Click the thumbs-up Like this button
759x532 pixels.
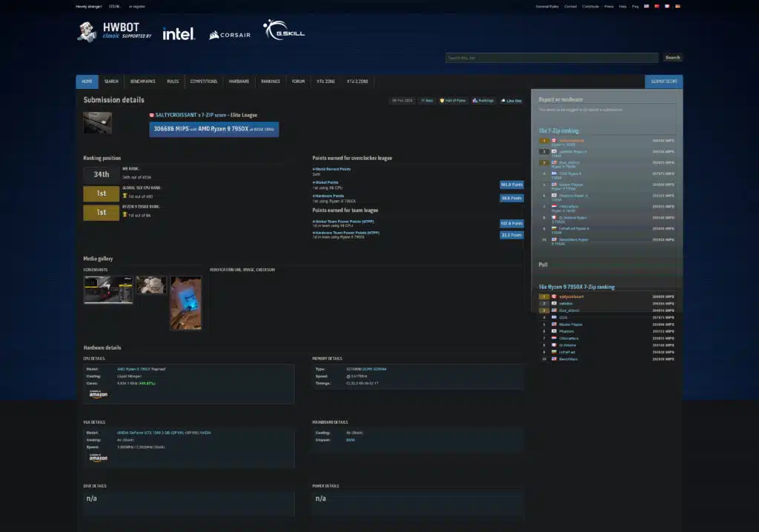[511, 101]
